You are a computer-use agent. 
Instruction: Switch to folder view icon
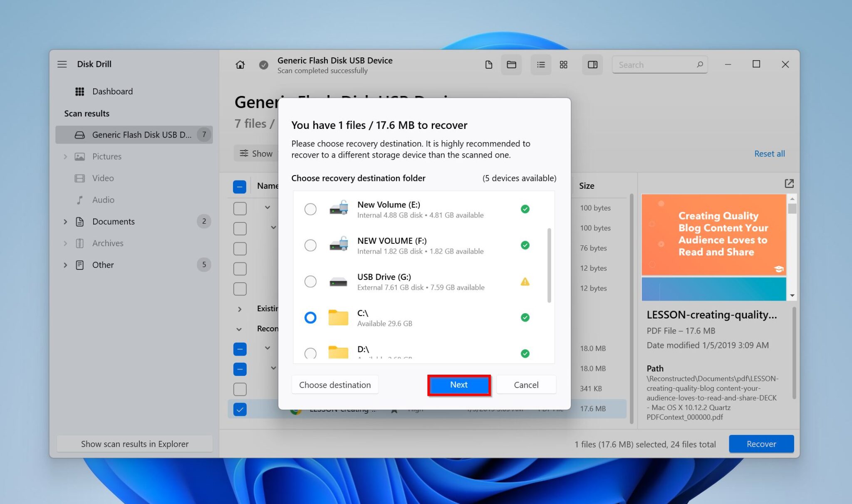[511, 64]
